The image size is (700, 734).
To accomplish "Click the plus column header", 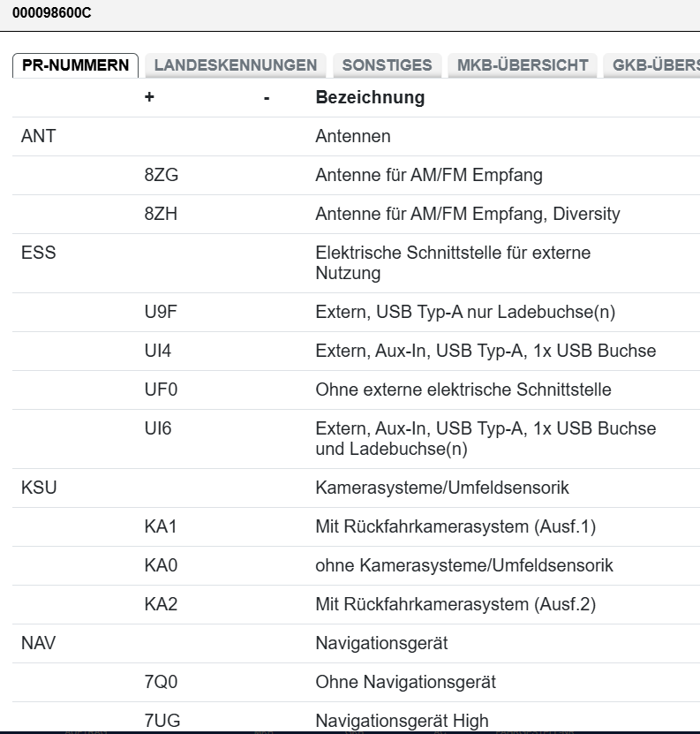I will [149, 98].
